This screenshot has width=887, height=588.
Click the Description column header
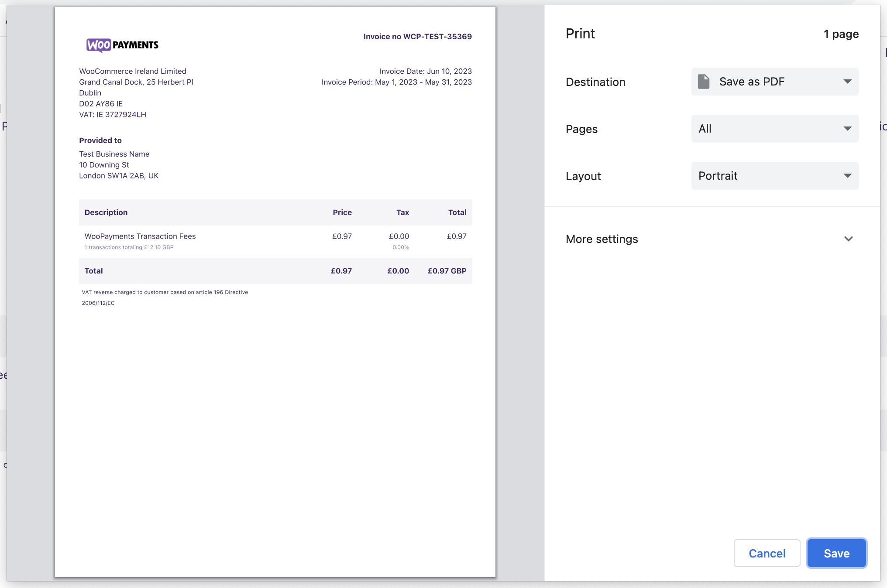106,212
